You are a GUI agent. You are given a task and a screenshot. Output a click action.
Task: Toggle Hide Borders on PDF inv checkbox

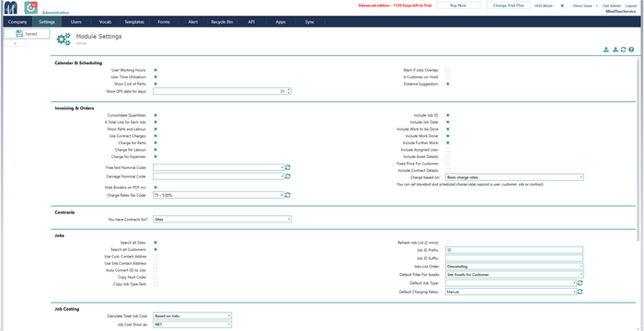coord(155,188)
